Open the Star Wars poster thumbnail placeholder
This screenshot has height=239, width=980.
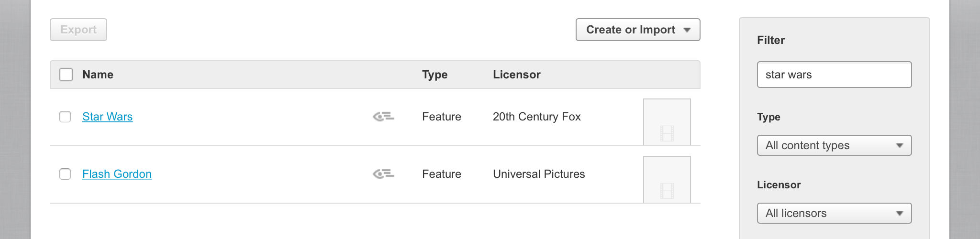667,122
